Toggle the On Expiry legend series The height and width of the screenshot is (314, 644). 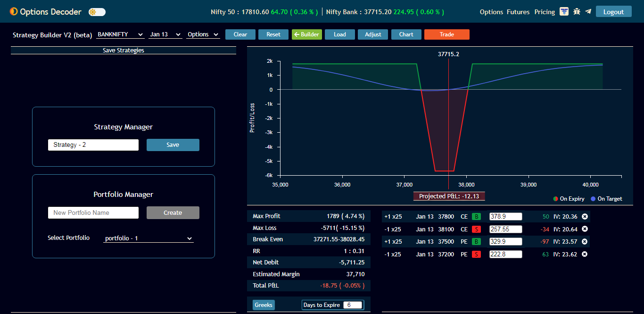pyautogui.click(x=569, y=199)
